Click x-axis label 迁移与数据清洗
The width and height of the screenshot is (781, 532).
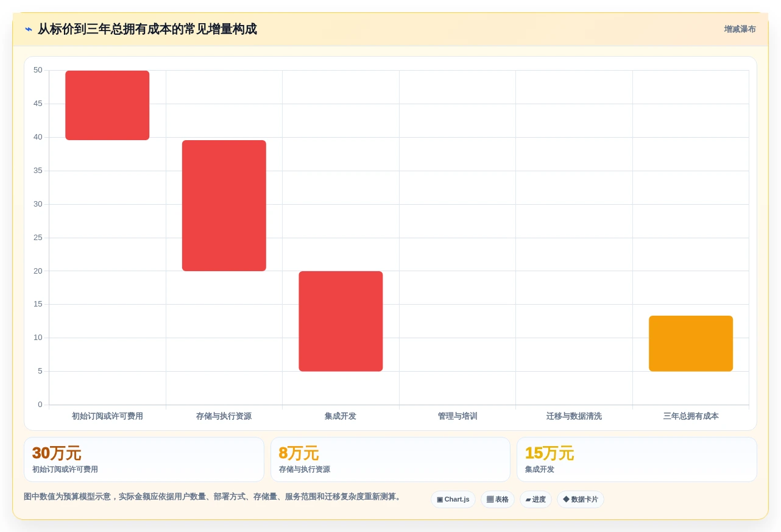574,416
